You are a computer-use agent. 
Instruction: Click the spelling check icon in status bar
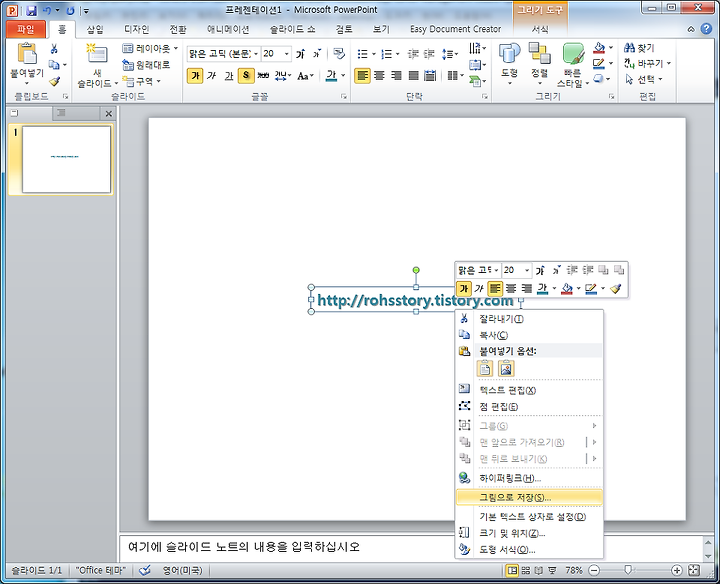[x=145, y=570]
